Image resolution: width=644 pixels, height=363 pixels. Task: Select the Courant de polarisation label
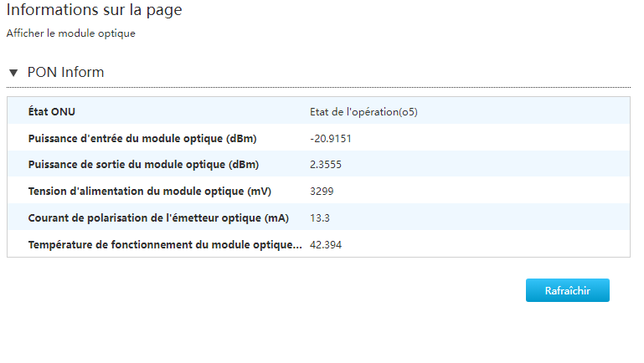pyautogui.click(x=157, y=218)
